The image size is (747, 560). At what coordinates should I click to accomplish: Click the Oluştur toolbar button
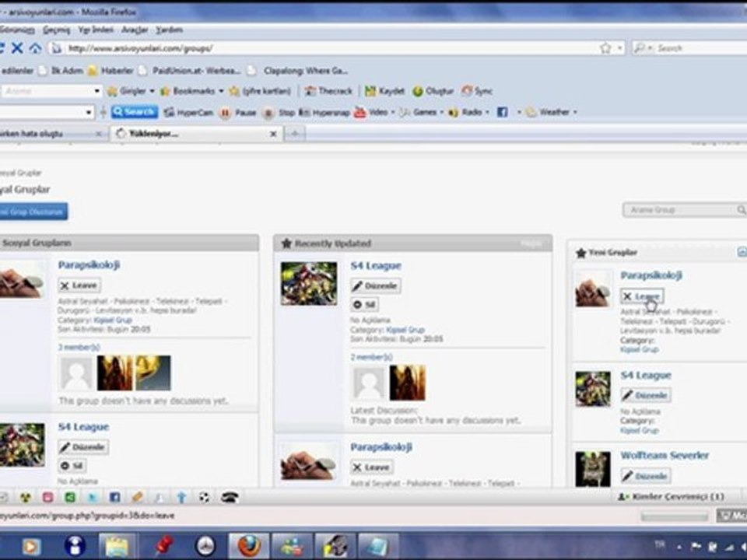coord(433,91)
